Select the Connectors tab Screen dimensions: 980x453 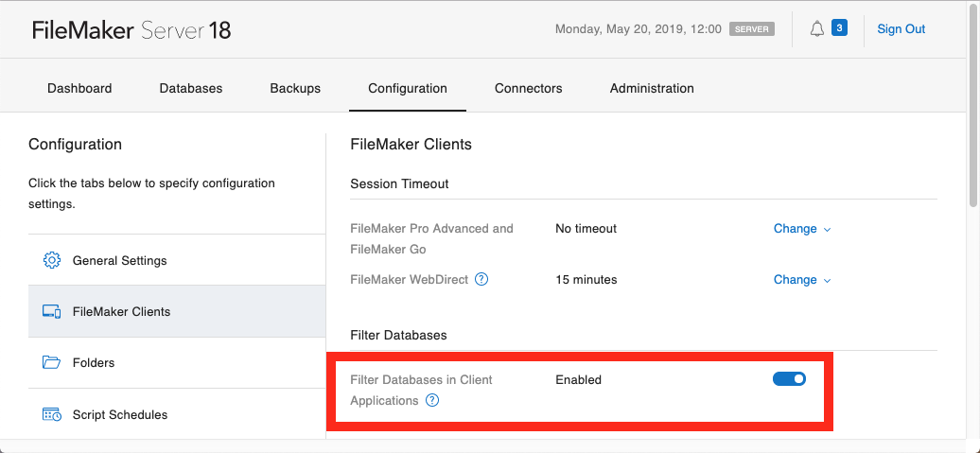[x=528, y=88]
